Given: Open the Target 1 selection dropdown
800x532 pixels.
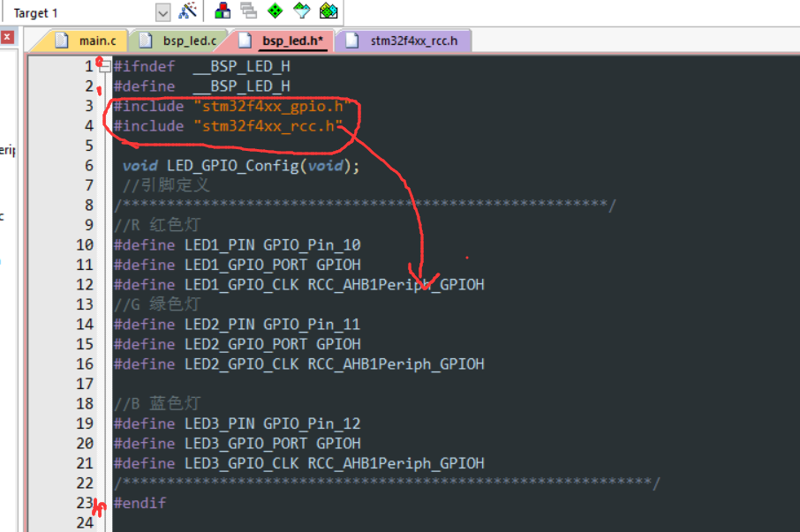Looking at the screenshot, I should (162, 12).
